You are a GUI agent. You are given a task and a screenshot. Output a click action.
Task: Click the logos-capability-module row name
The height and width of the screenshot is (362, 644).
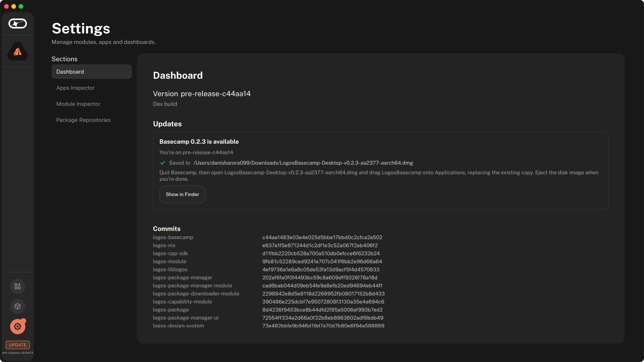coord(183,301)
